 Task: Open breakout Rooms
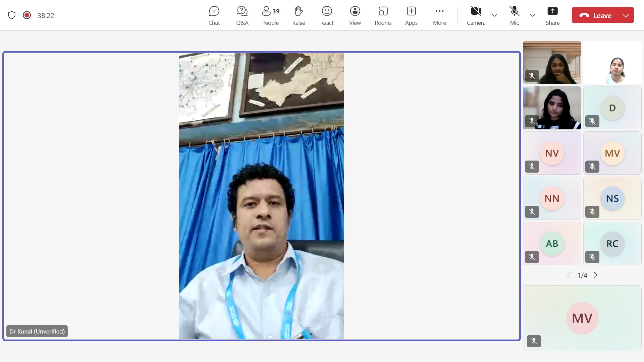click(383, 15)
